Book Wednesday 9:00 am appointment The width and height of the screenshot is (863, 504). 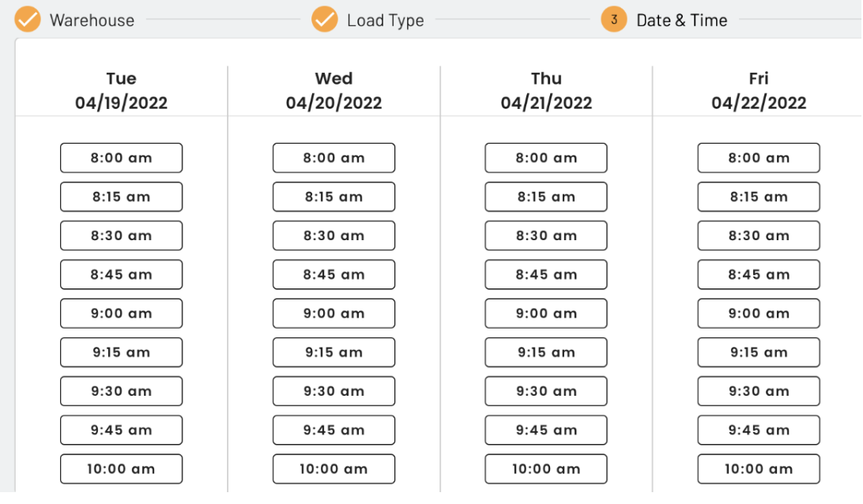coord(334,314)
